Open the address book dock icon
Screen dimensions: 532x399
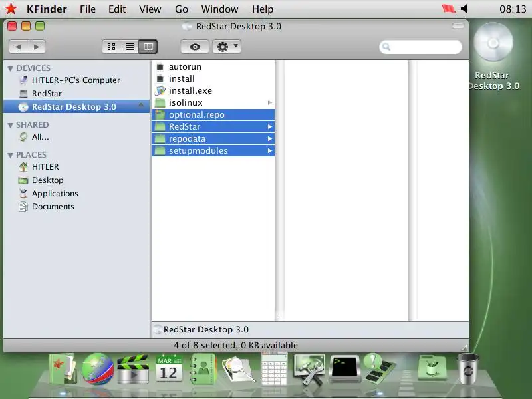tap(203, 369)
